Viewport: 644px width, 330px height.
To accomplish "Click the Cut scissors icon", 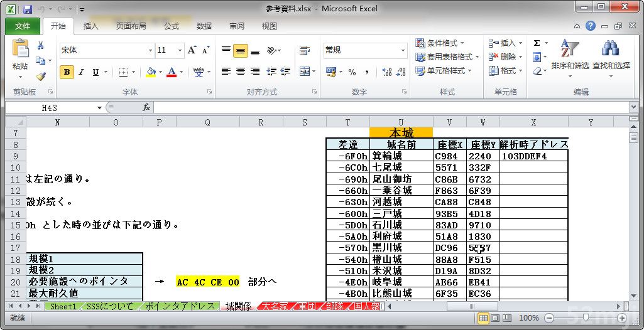I will 41,45.
